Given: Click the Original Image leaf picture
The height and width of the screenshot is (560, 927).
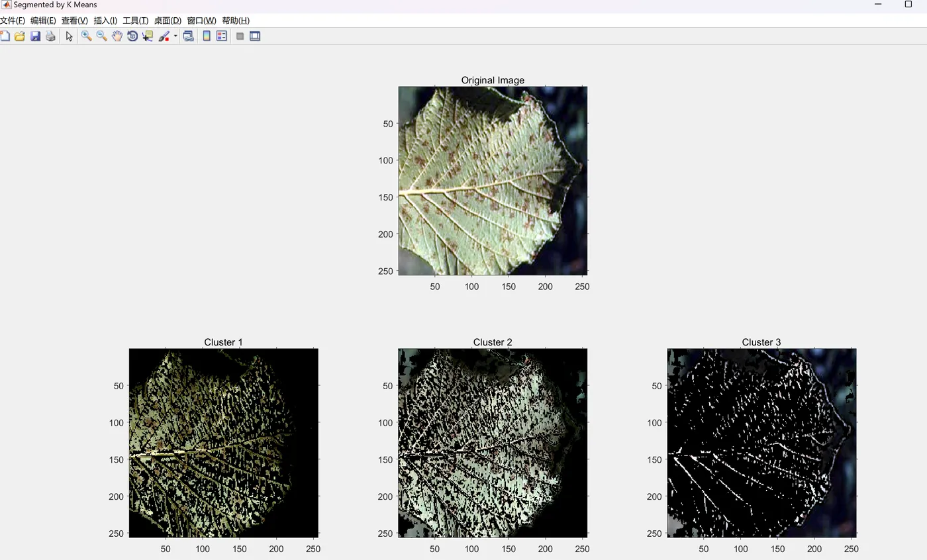Looking at the screenshot, I should pos(493,181).
